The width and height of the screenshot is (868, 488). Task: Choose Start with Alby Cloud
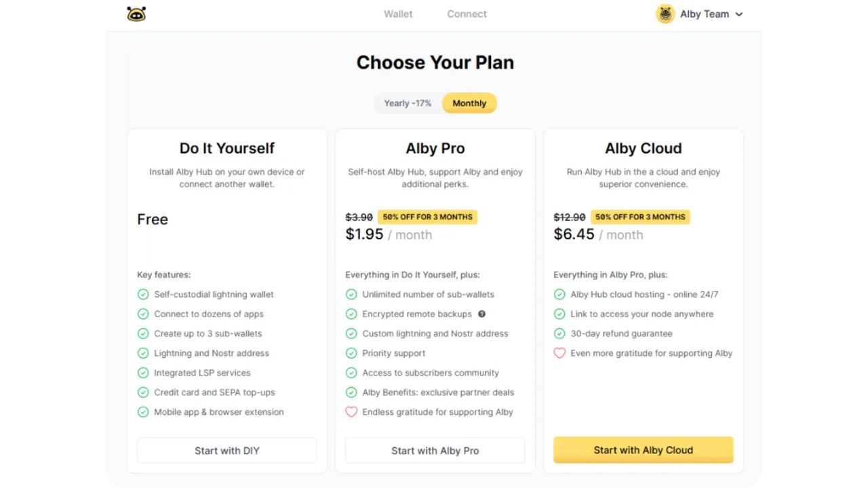click(643, 450)
